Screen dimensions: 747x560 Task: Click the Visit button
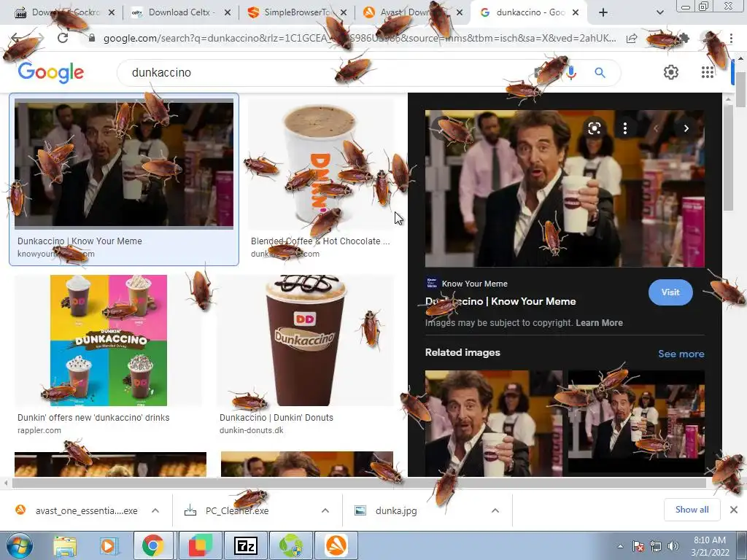click(x=670, y=292)
